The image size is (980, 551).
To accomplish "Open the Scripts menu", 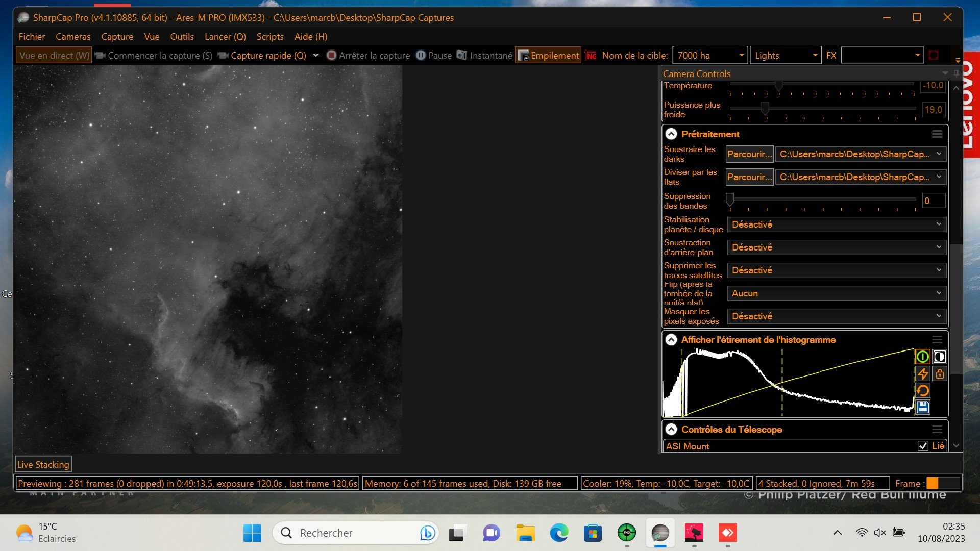I will tap(270, 37).
